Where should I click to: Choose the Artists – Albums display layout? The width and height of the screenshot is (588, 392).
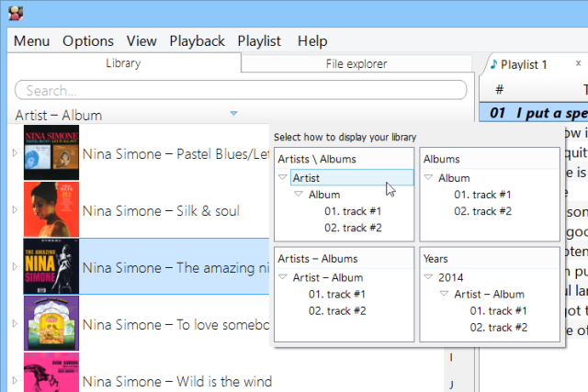[x=345, y=294]
